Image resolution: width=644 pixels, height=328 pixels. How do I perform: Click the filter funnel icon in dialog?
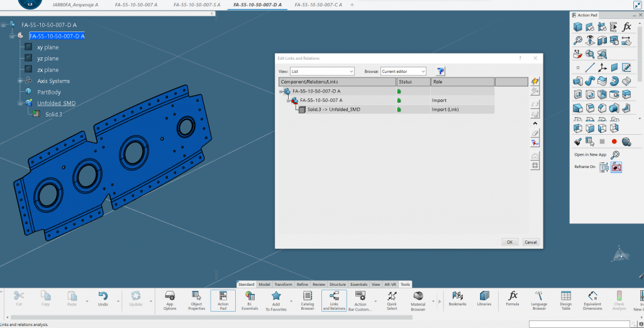(x=441, y=71)
